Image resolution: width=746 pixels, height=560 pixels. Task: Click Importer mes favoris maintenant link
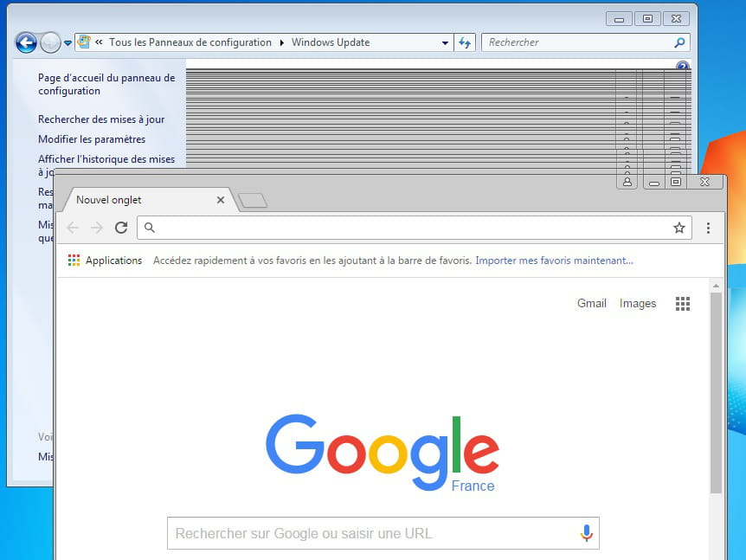pos(554,261)
